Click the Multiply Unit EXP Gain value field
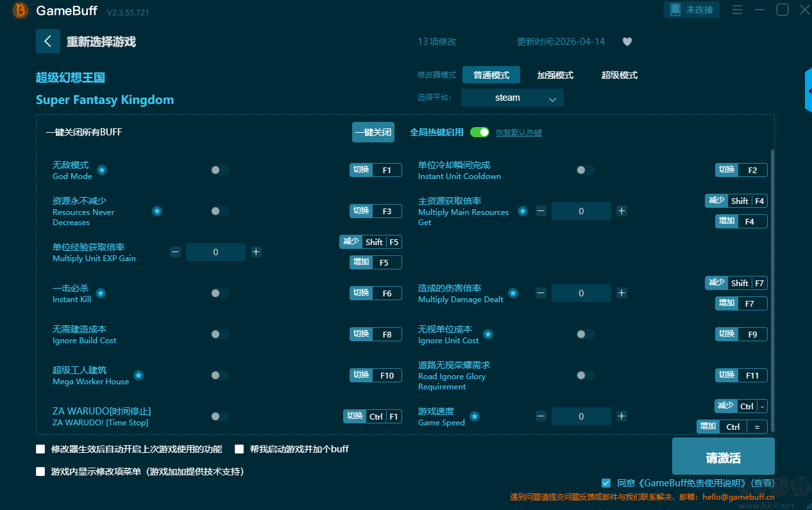 pyautogui.click(x=216, y=252)
